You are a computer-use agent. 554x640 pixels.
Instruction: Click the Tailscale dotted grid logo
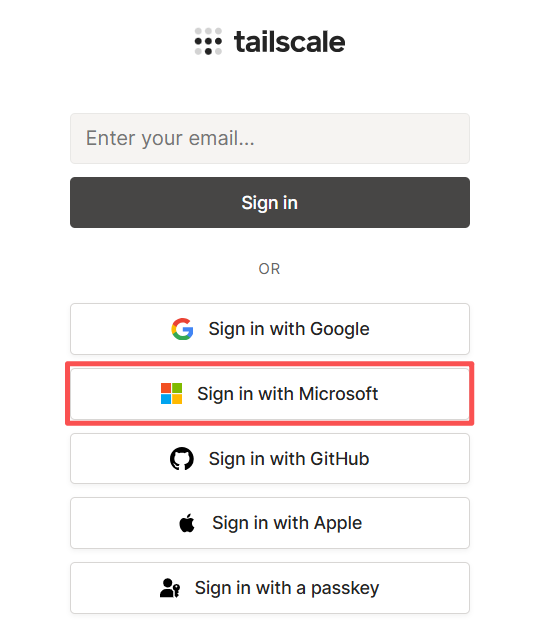[208, 41]
